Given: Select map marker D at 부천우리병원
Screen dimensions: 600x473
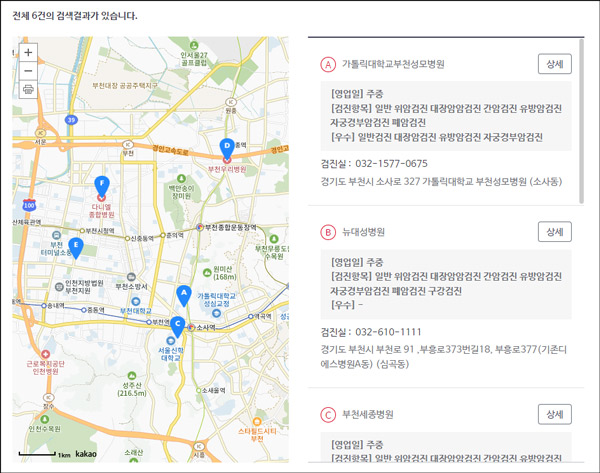Looking at the screenshot, I should pyautogui.click(x=227, y=149).
